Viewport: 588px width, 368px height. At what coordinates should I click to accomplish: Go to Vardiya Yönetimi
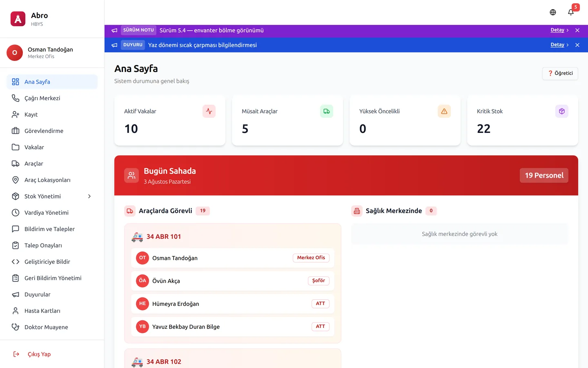coord(52,213)
